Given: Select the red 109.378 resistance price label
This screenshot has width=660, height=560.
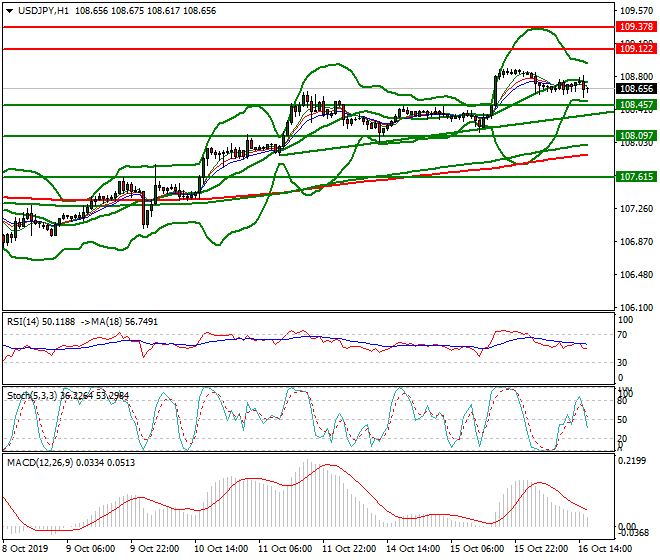Looking at the screenshot, I should coord(636,27).
